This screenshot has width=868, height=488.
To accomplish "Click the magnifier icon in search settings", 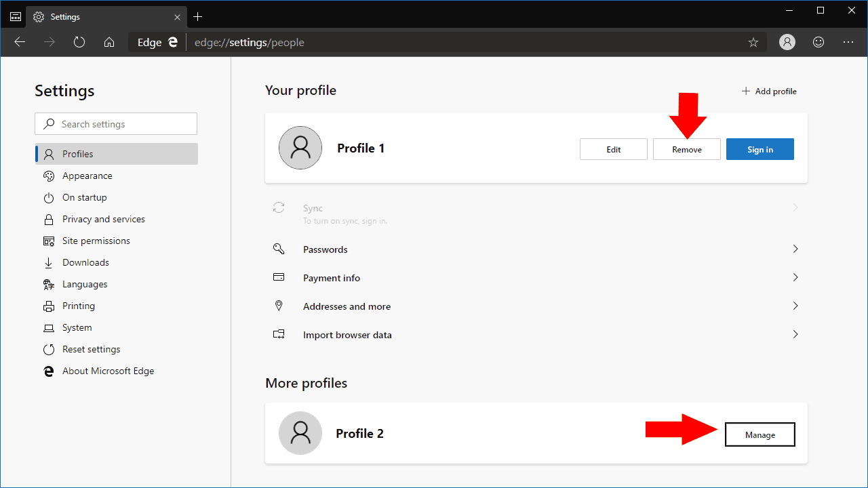I will tap(49, 124).
